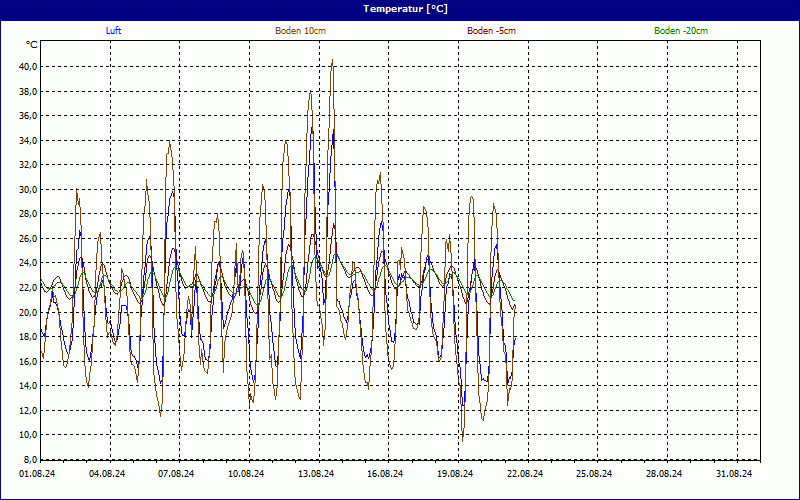Screen dimensions: 800x500
Task: Click the 16,0 y-axis value
Action: [x=28, y=361]
